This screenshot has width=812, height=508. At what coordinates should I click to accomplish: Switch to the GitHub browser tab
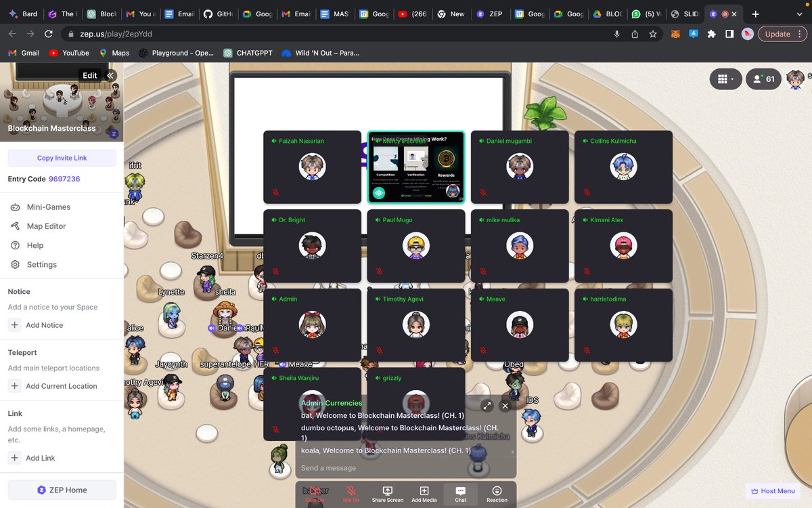[217, 14]
